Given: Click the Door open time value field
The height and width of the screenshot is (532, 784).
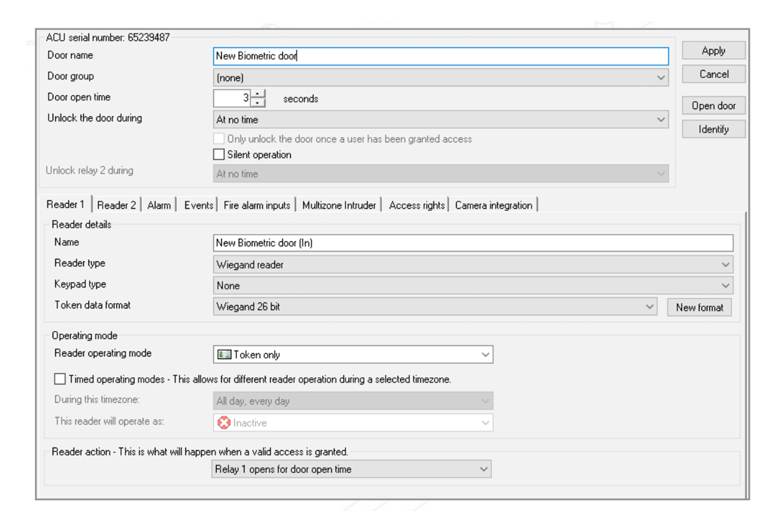Looking at the screenshot, I should 232,98.
